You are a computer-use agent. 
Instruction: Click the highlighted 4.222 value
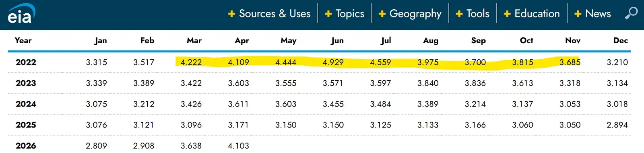191,62
